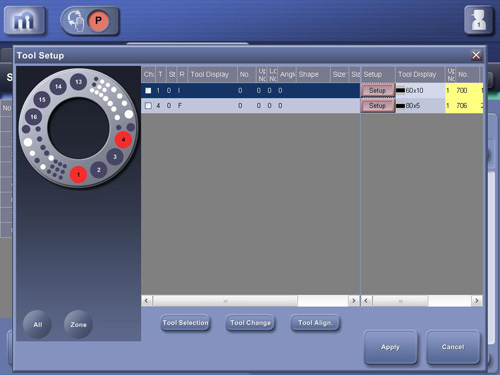This screenshot has height=375, width=500.
Task: Click right table scrollbar right arrow
Action: [477, 301]
